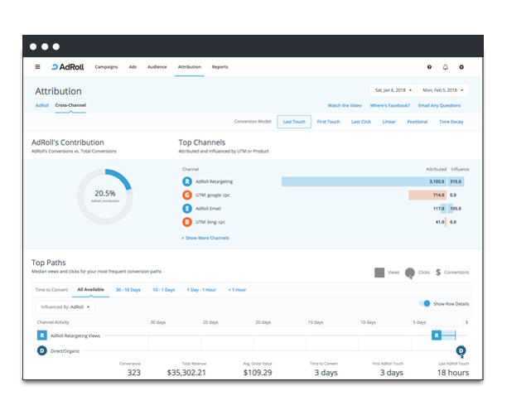Click the R marker on the path timeline

tap(437, 336)
